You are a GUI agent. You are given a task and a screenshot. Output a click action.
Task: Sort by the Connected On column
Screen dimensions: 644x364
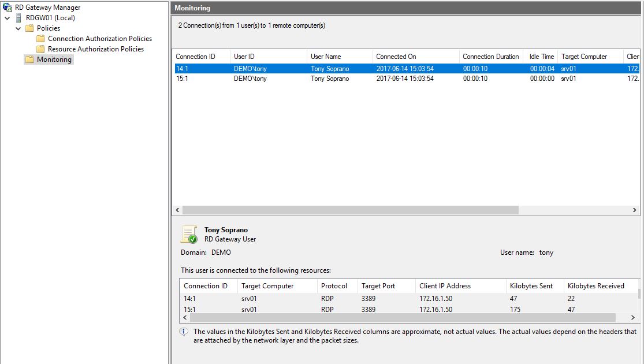click(x=416, y=57)
